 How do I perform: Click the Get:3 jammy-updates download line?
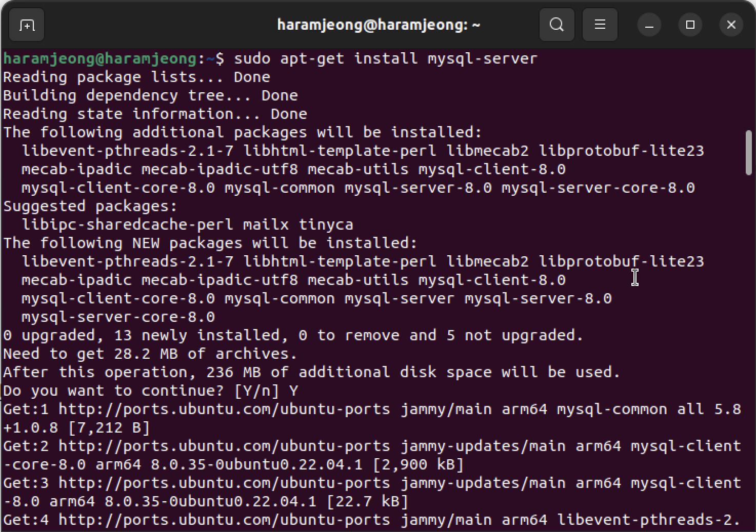pos(372,483)
